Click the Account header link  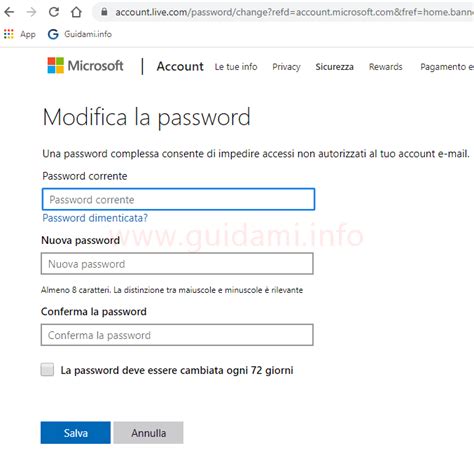(180, 66)
